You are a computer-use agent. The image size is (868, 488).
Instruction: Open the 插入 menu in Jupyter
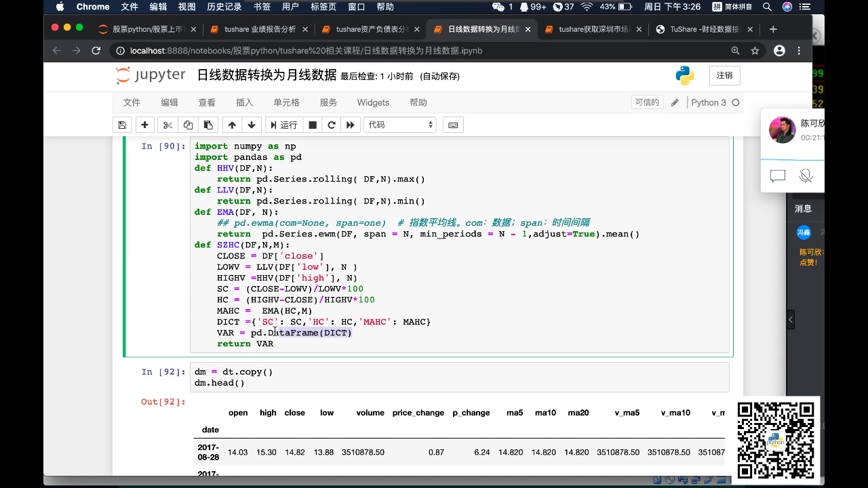(244, 102)
